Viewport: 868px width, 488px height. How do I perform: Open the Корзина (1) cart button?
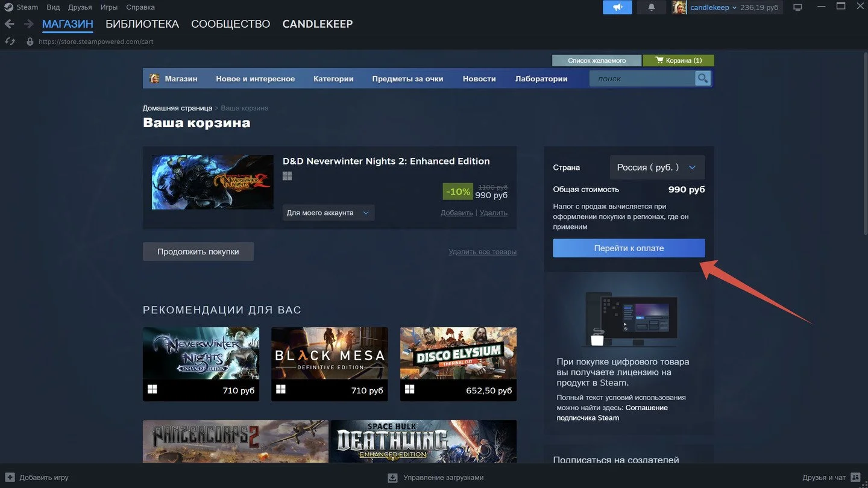point(678,60)
